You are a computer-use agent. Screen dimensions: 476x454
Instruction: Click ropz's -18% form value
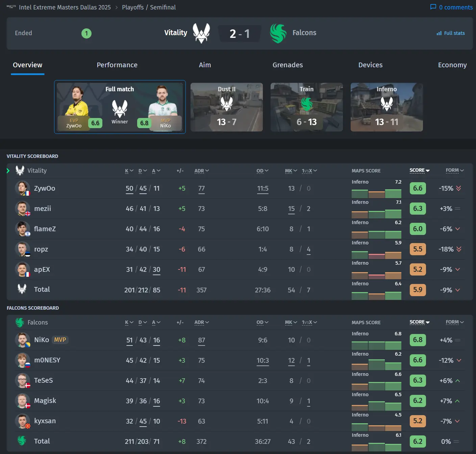(x=446, y=249)
